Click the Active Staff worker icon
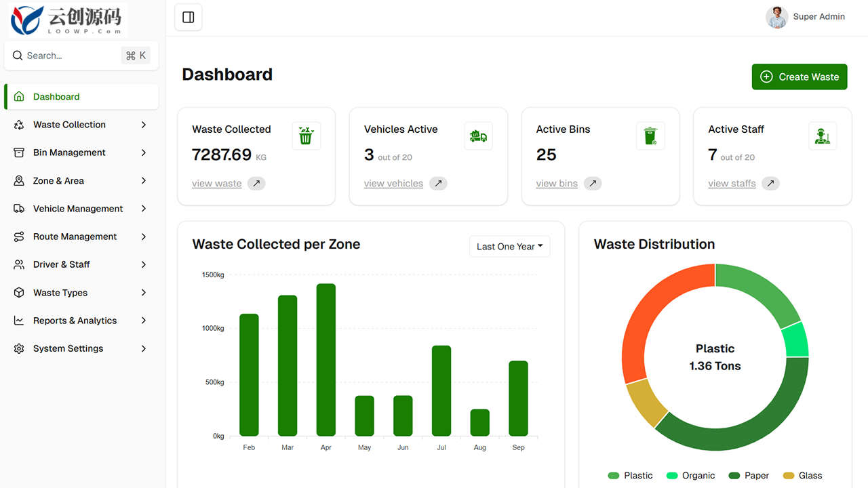 pos(823,136)
